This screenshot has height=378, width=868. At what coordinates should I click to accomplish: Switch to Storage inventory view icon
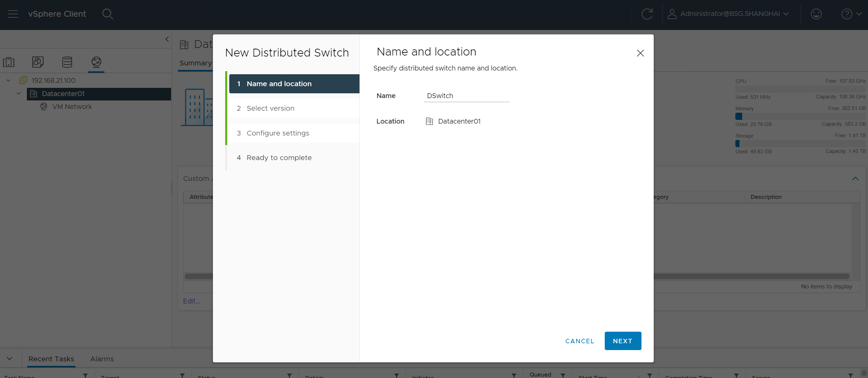coord(67,62)
